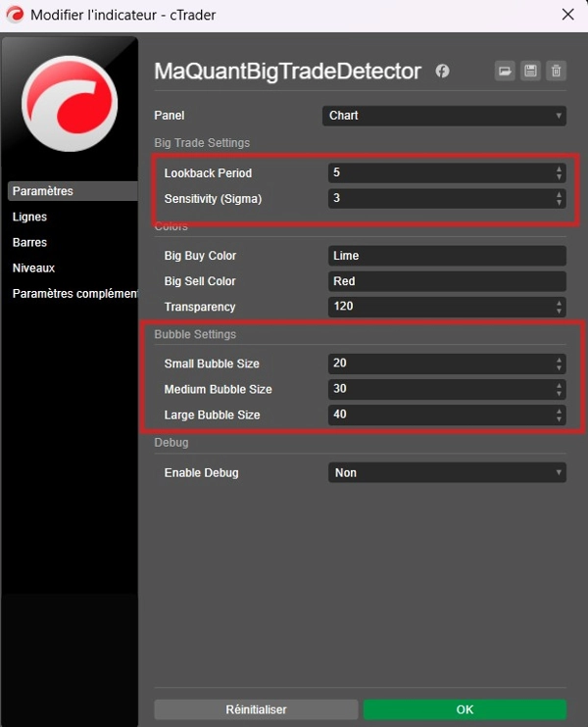Decrease Lookback Period with down arrow
This screenshot has width=588, height=727.
click(559, 177)
